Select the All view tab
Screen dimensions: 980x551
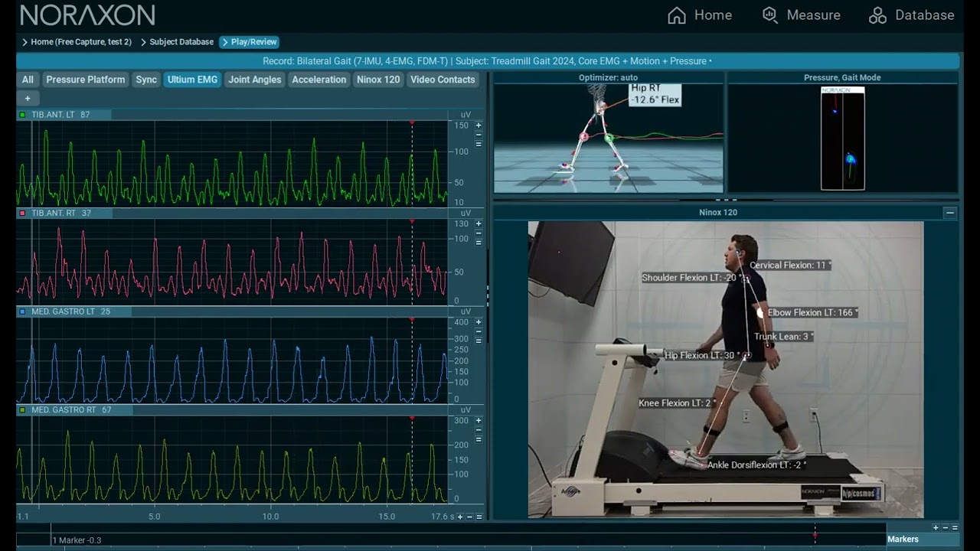[x=28, y=80]
